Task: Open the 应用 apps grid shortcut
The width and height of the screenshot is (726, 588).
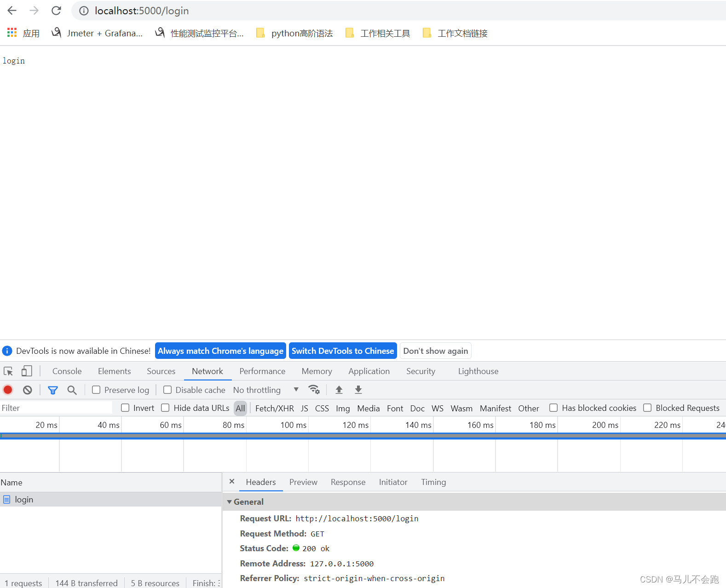Action: coord(23,33)
